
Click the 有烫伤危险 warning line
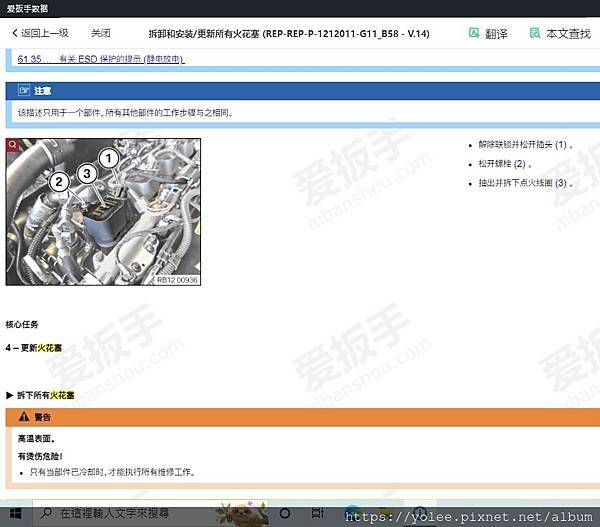tap(40, 456)
